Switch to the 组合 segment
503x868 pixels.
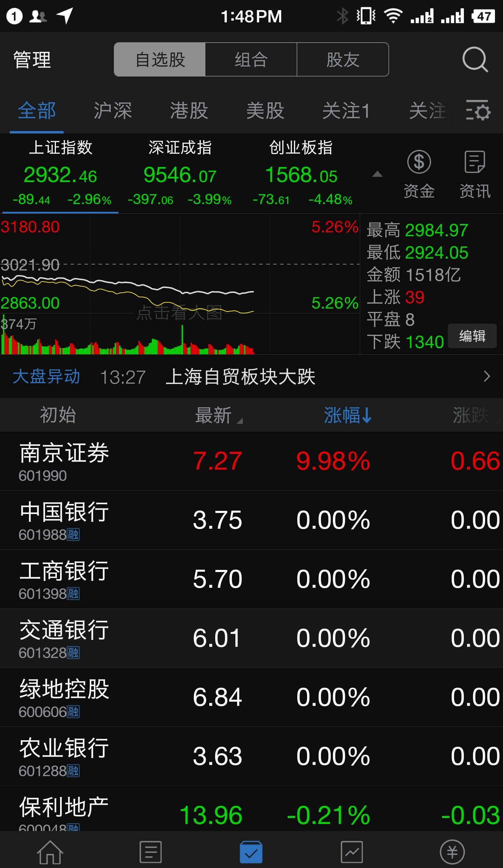tap(251, 59)
